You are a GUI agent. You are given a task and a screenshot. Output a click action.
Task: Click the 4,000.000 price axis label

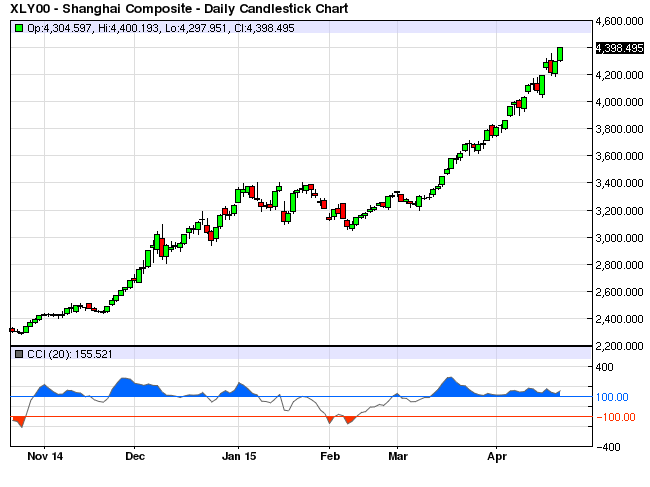point(619,102)
